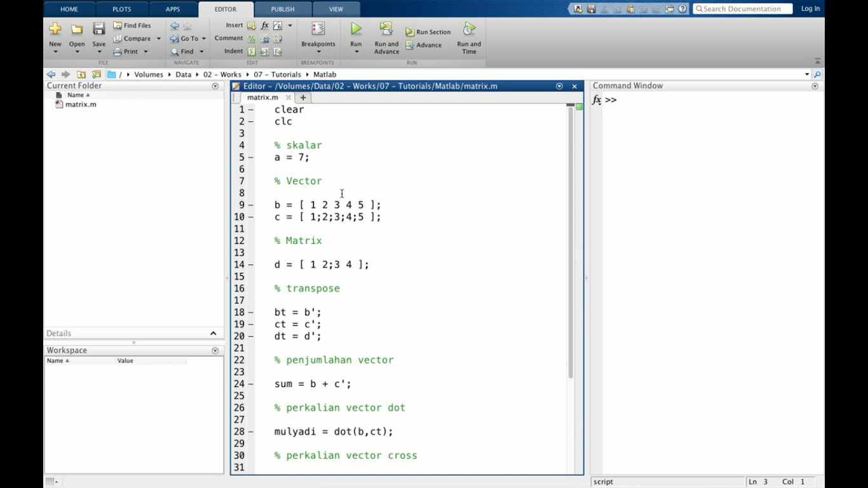868x488 pixels.
Task: Open the Compare dropdown arrow
Action: [x=158, y=39]
